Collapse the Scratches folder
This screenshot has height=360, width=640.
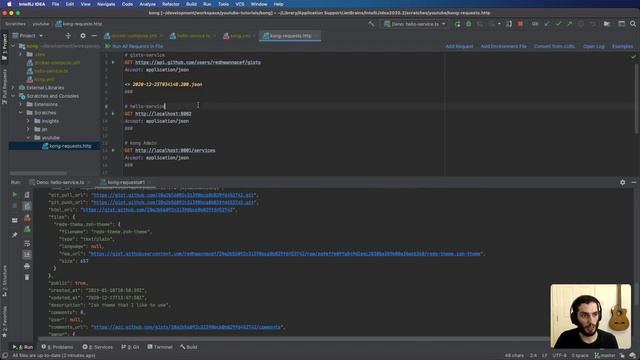[21, 113]
